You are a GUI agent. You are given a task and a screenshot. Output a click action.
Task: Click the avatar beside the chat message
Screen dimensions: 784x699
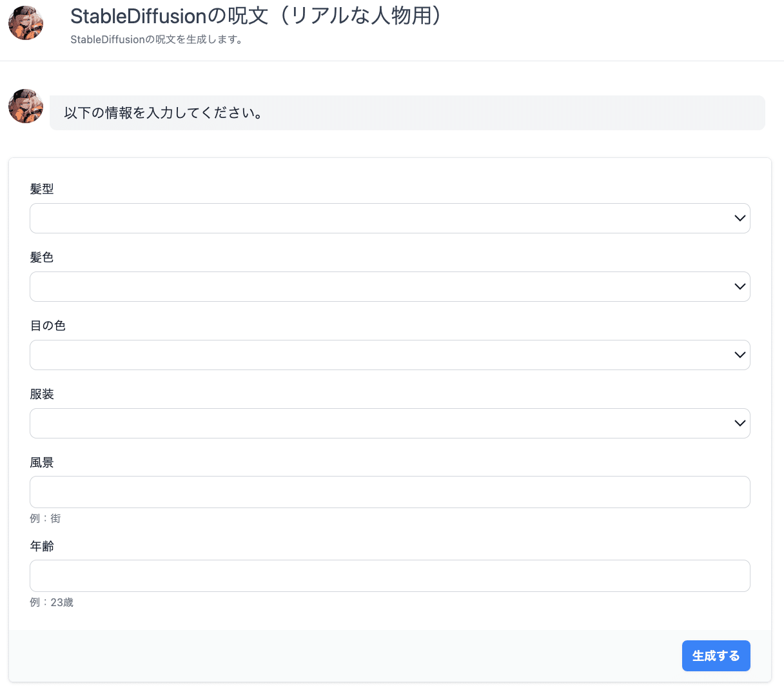26,106
